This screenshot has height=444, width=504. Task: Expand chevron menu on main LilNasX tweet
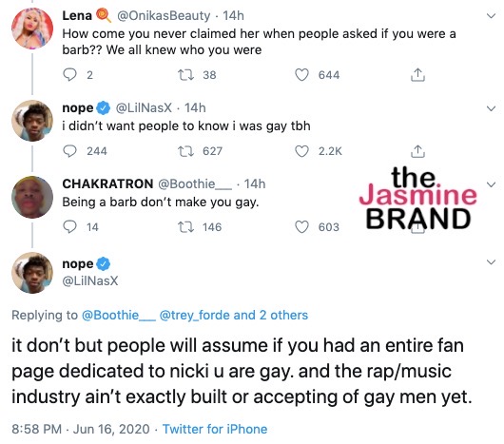[x=491, y=262]
